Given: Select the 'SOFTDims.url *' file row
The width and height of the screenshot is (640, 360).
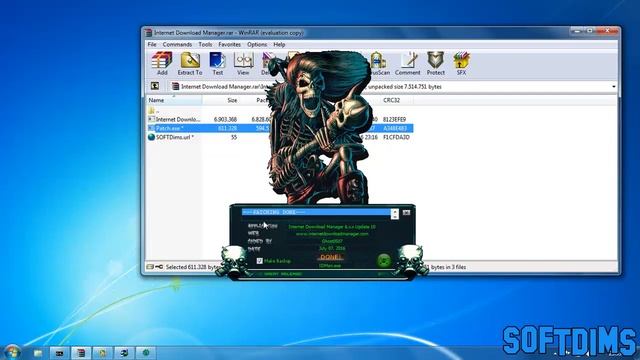Looking at the screenshot, I should click(280, 137).
